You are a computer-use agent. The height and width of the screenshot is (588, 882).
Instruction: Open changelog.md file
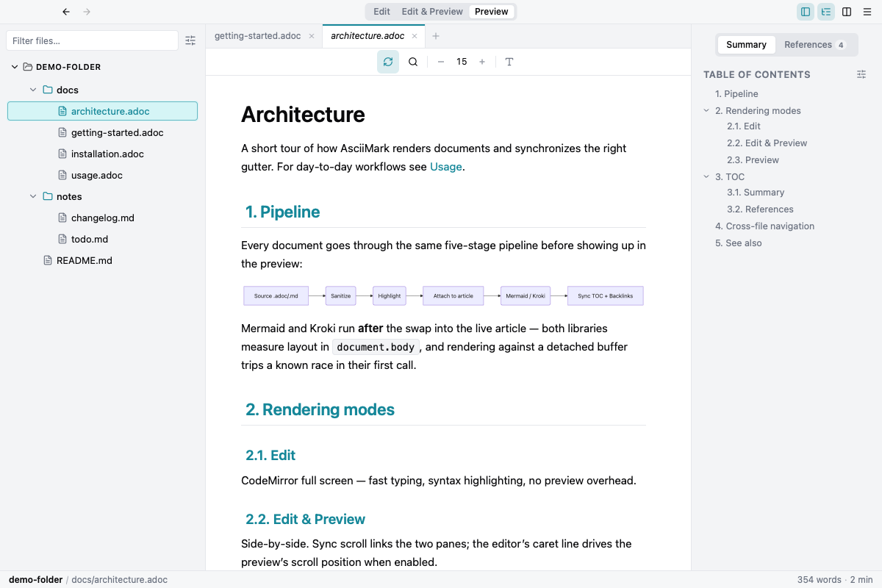coord(102,218)
